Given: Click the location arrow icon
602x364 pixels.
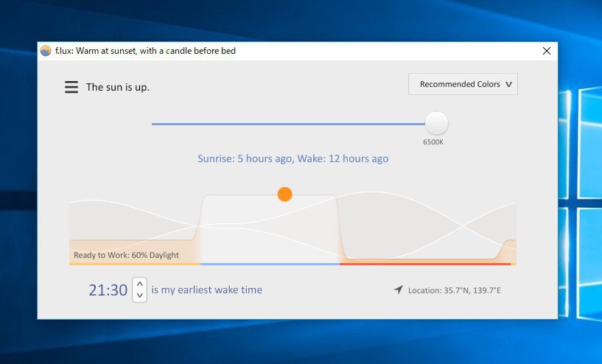Looking at the screenshot, I should click(399, 290).
